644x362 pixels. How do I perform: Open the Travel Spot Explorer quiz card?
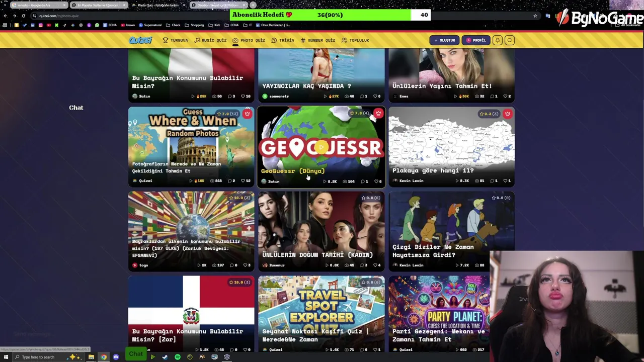321,314
